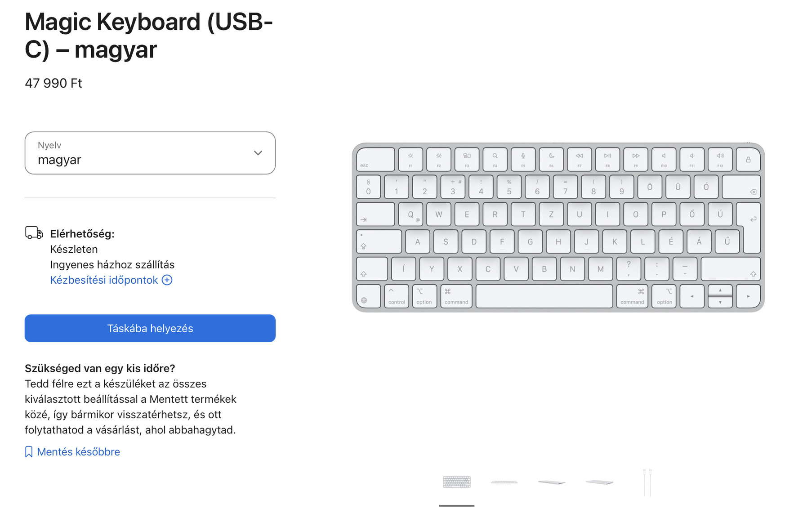Click the microphone F5 key on the keyboard image
This screenshot has height=522, width=812.
point(523,159)
